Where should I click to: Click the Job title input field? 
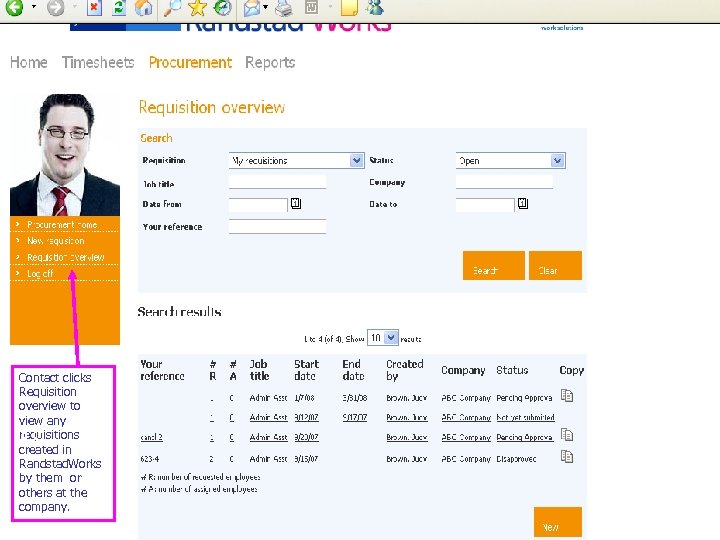(277, 182)
